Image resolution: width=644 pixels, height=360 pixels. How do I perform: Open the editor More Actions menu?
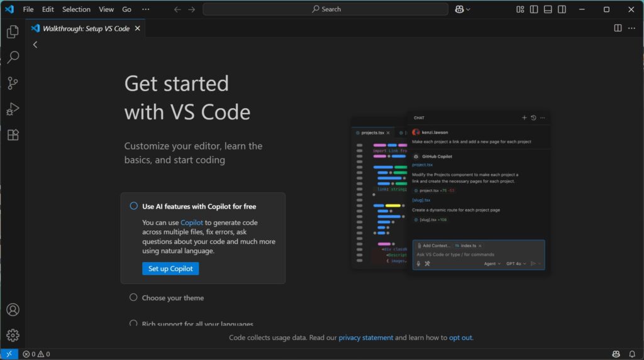click(x=631, y=28)
